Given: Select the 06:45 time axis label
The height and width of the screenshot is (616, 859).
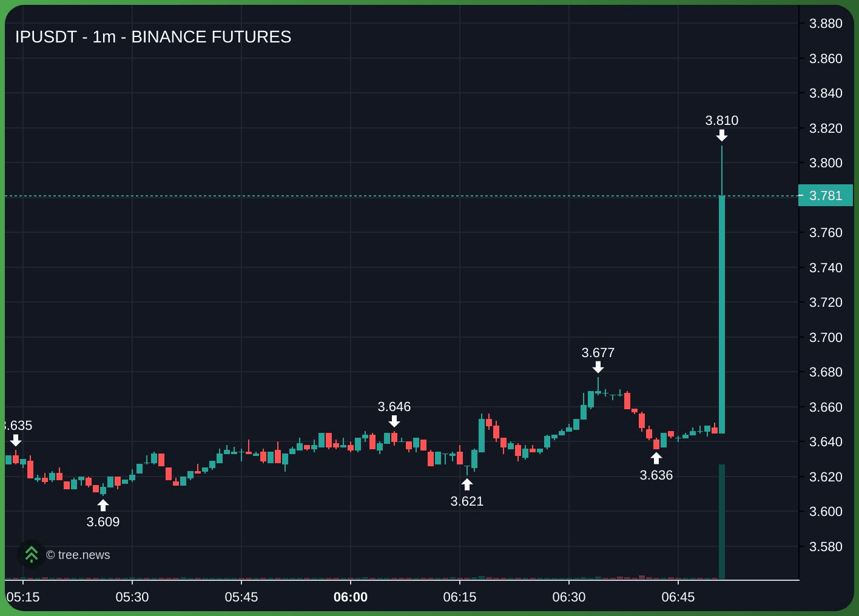Looking at the screenshot, I should [678, 597].
